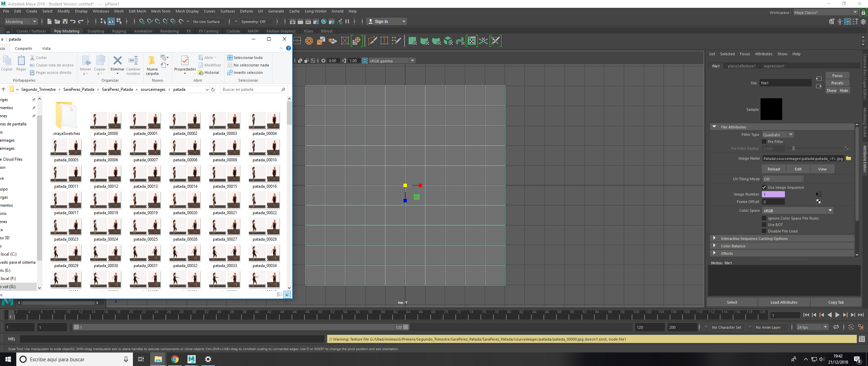The height and width of the screenshot is (366, 868).
Task: Open the patada_00025 thumbnail in Explorer
Action: (145, 227)
